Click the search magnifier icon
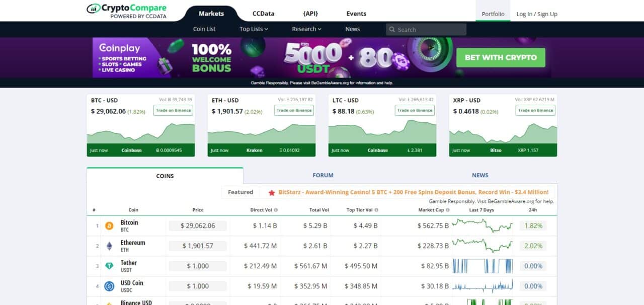The image size is (644, 305). (x=392, y=30)
